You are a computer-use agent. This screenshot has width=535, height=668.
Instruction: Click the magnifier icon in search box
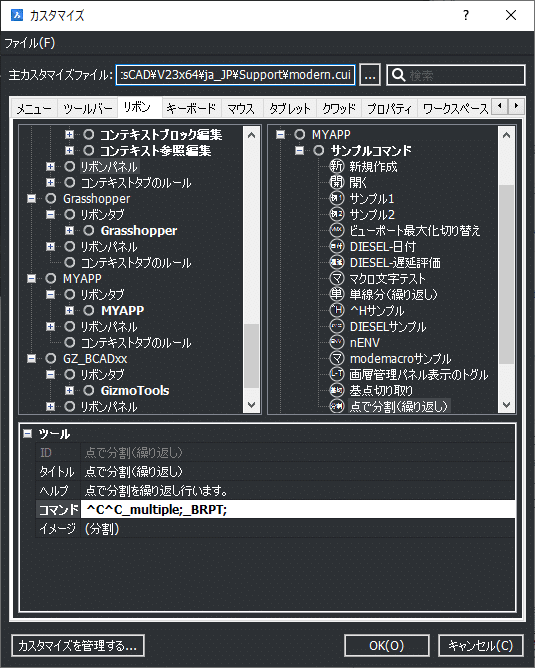(398, 75)
